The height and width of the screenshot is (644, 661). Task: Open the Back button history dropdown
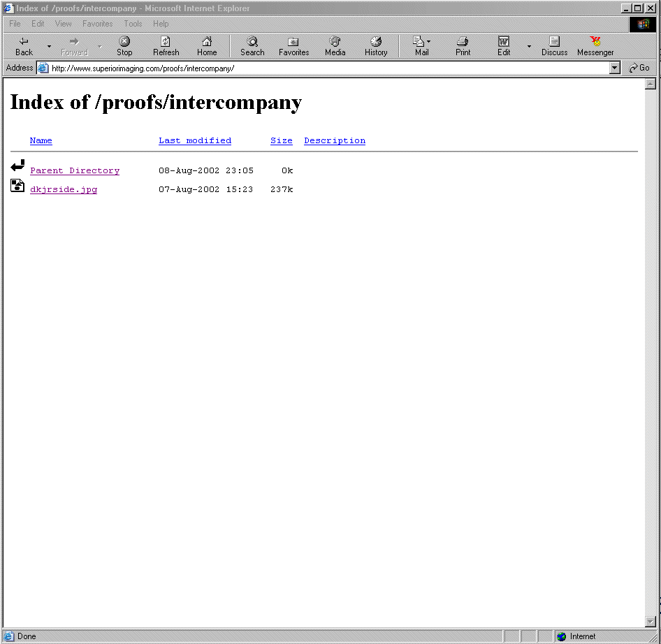(x=49, y=47)
